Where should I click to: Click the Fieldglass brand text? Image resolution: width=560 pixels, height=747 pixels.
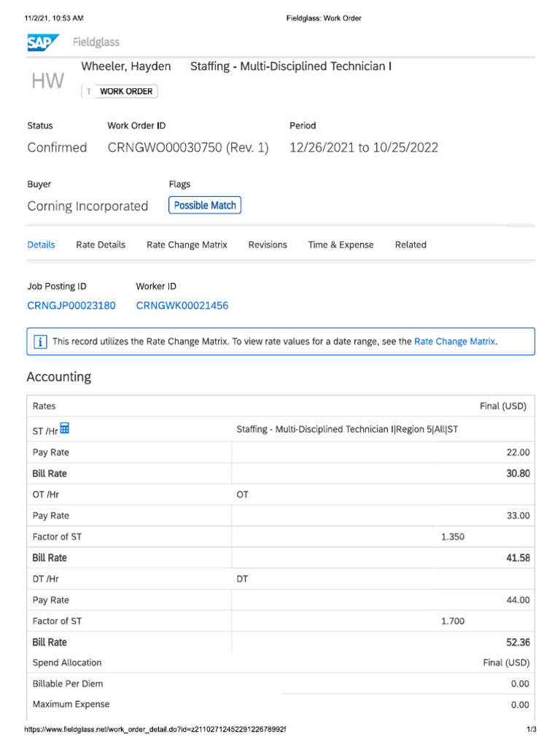[96, 43]
